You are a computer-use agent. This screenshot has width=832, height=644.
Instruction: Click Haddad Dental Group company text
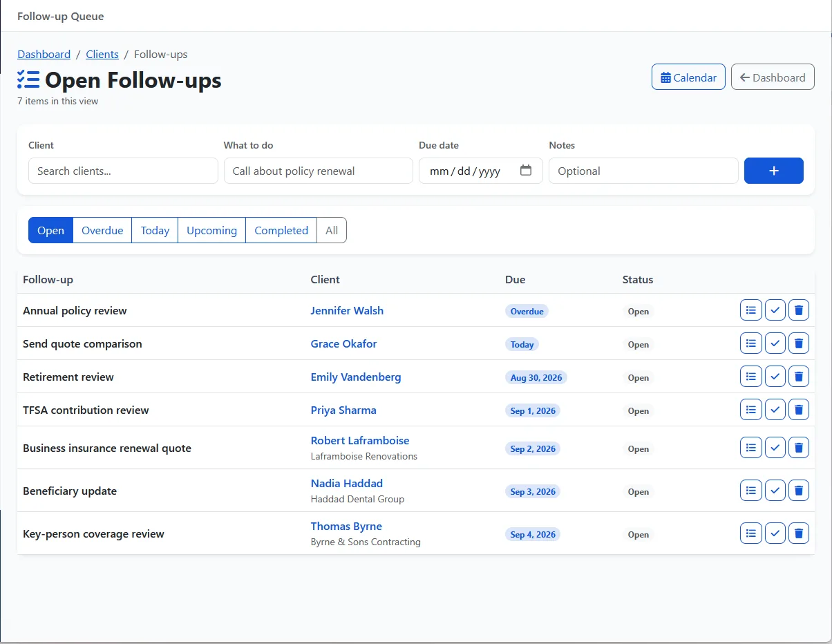click(x=357, y=499)
